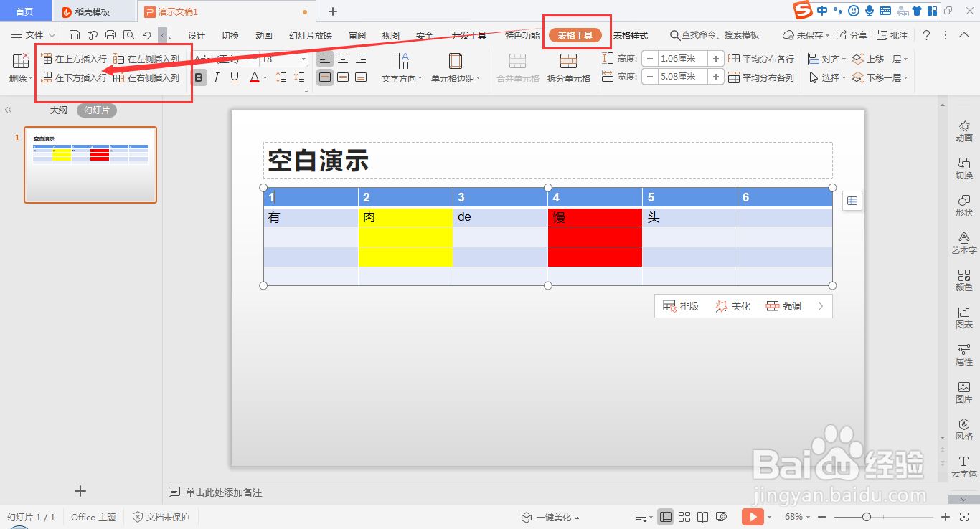Click the Print icon in quick access toolbar
The height and width of the screenshot is (529, 980).
110,35
